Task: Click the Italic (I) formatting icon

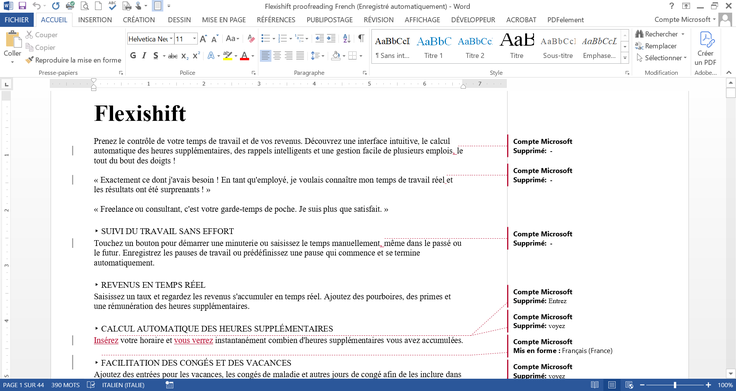Action: [144, 56]
